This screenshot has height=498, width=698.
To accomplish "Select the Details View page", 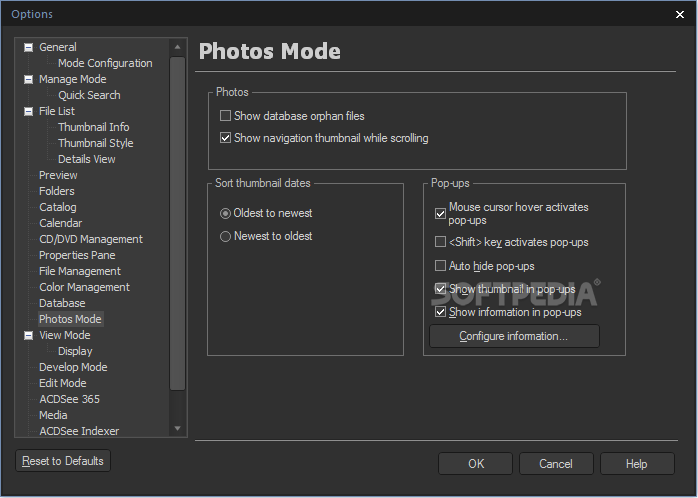I will point(86,159).
